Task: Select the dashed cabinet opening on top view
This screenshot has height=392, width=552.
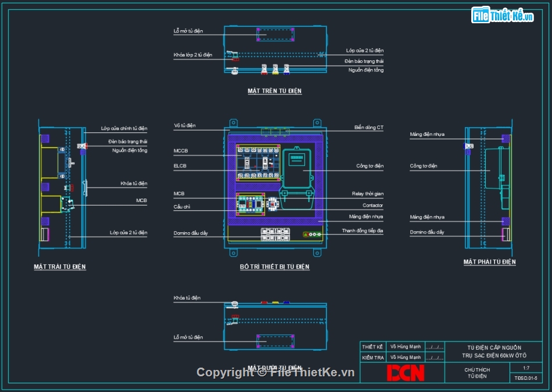Action: [275, 35]
